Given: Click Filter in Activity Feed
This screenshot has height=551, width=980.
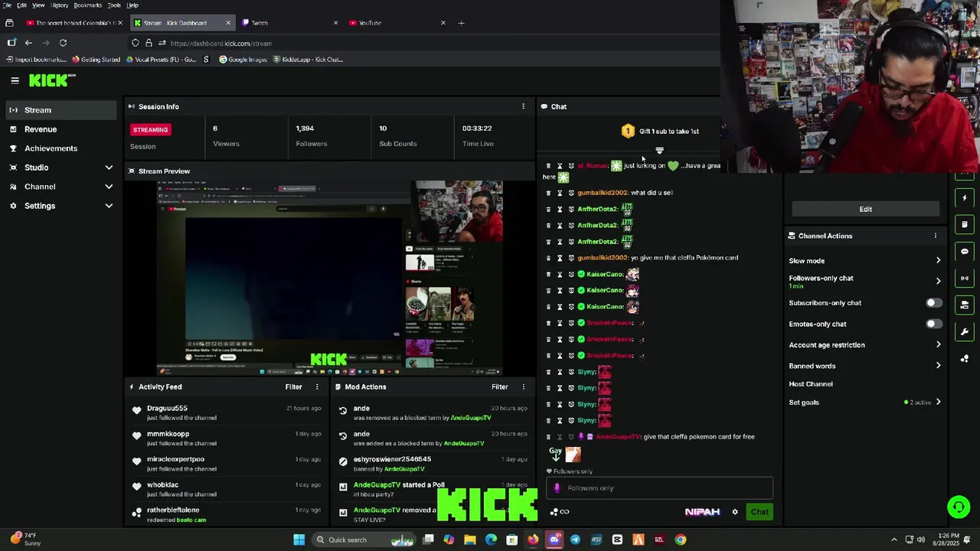Looking at the screenshot, I should [x=294, y=387].
